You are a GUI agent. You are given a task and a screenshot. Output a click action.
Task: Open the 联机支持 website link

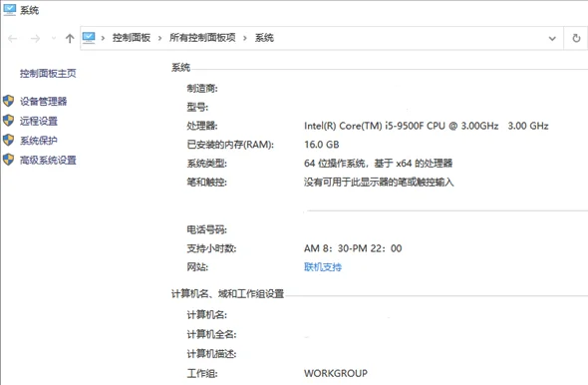(x=323, y=267)
